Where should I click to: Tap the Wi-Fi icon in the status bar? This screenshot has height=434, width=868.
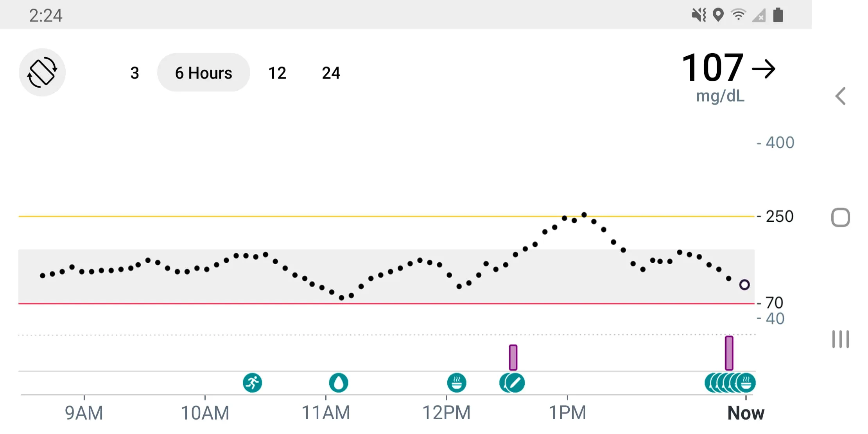tap(738, 14)
